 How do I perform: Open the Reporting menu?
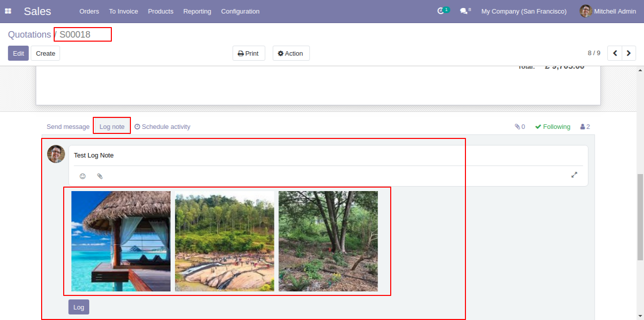pyautogui.click(x=197, y=11)
